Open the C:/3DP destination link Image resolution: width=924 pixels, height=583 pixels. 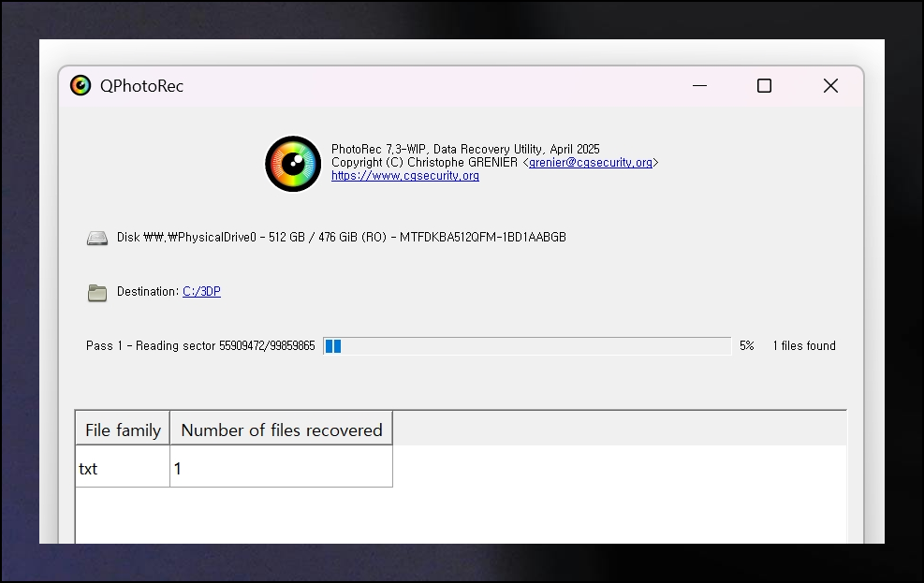(x=201, y=292)
